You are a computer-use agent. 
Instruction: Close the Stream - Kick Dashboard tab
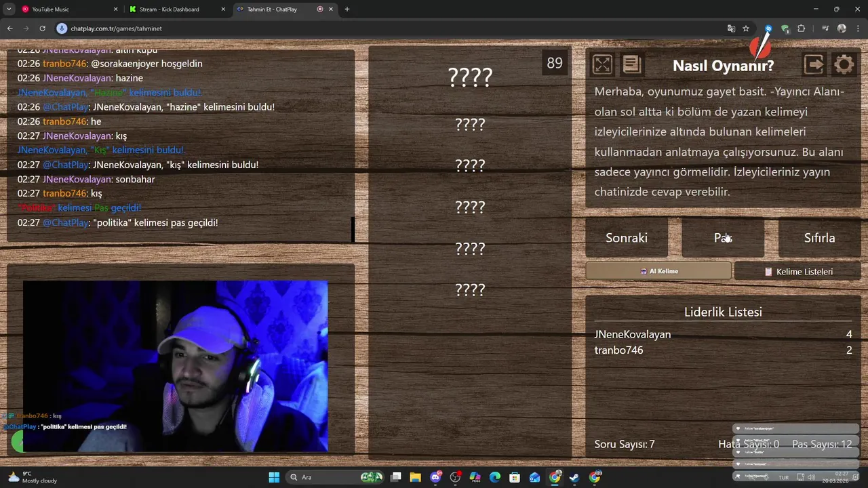coord(224,9)
